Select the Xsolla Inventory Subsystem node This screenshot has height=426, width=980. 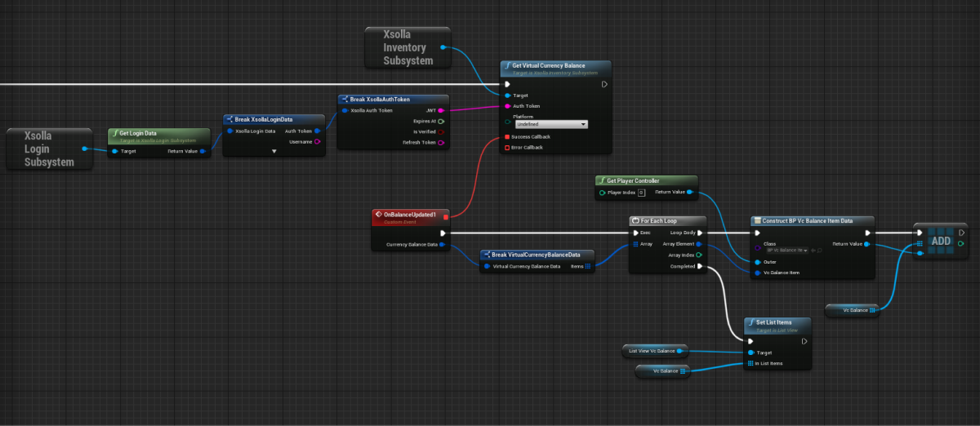[408, 48]
